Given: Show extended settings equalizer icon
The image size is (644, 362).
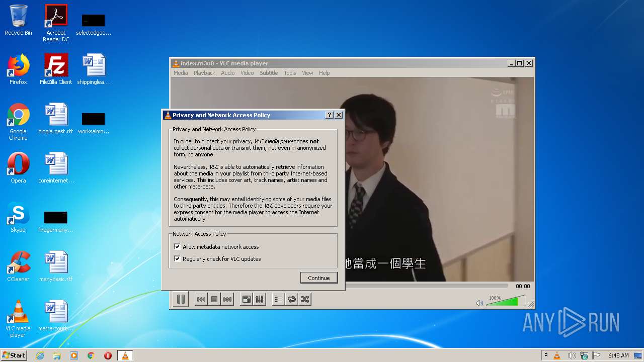Looking at the screenshot, I should point(259,299).
